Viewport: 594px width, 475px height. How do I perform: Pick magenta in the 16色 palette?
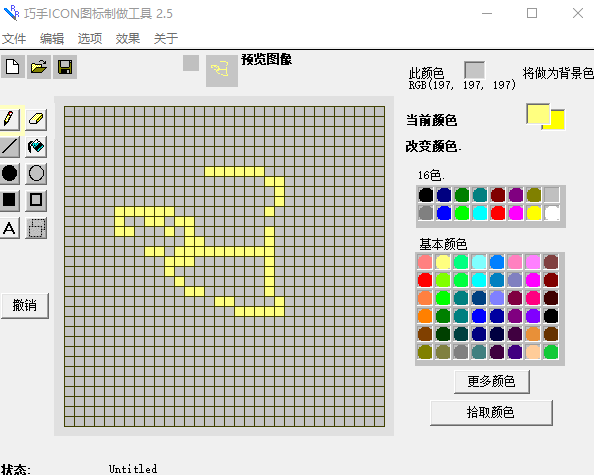(x=516, y=213)
